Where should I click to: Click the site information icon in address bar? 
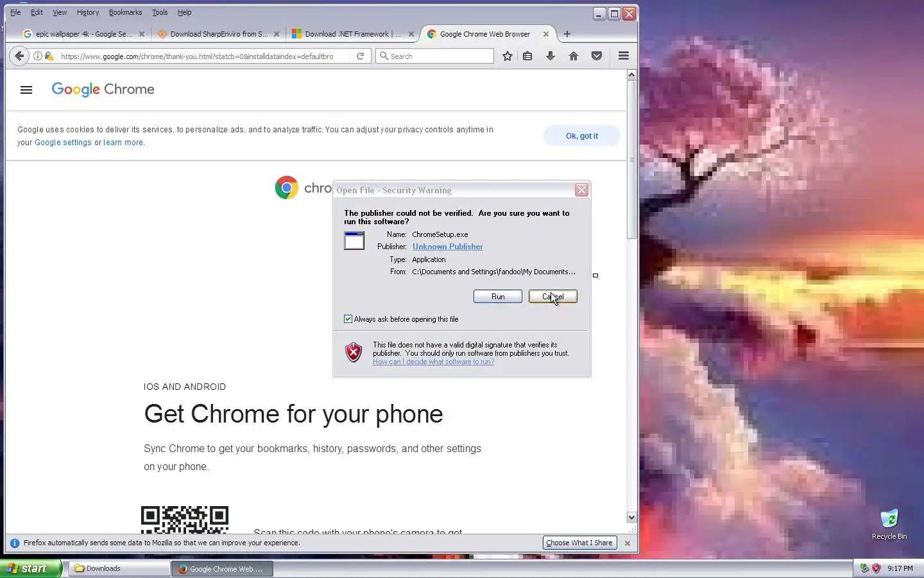point(38,56)
